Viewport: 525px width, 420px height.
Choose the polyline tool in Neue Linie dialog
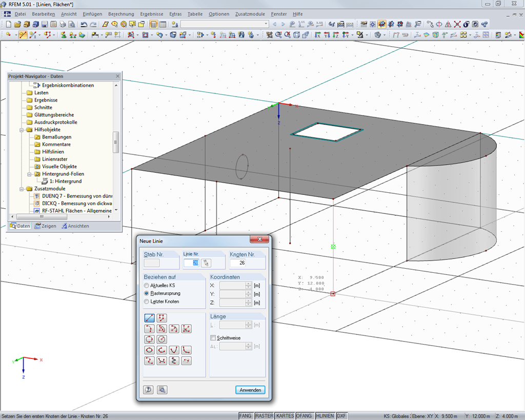(162, 318)
